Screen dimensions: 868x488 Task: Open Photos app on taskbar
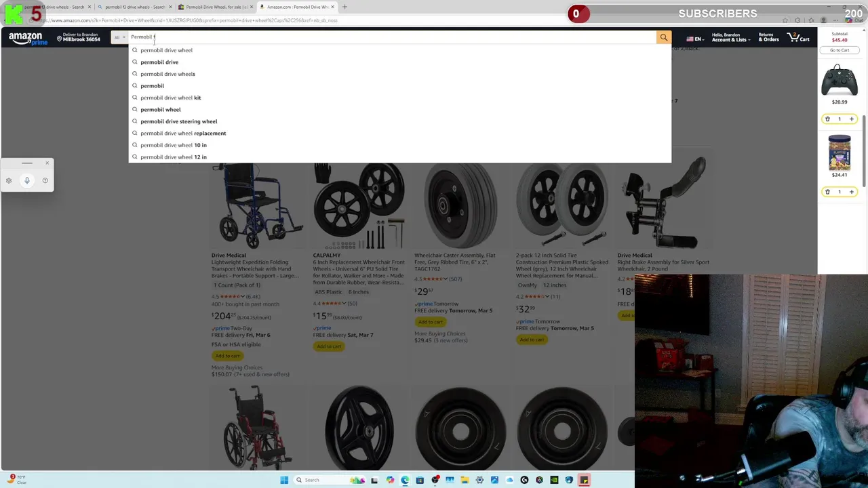click(494, 480)
